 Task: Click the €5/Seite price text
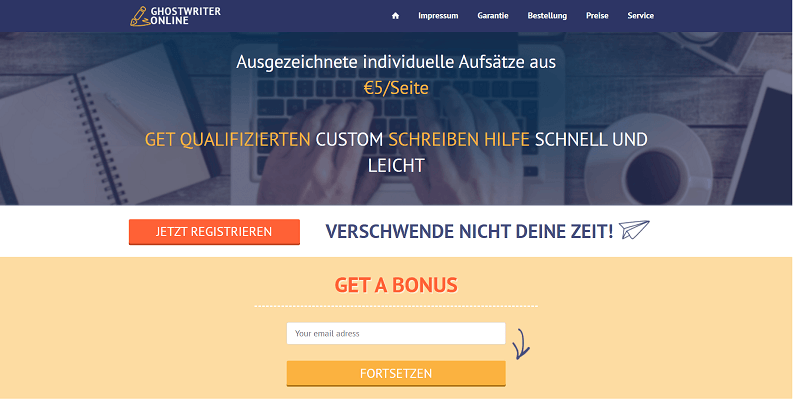[x=396, y=88]
